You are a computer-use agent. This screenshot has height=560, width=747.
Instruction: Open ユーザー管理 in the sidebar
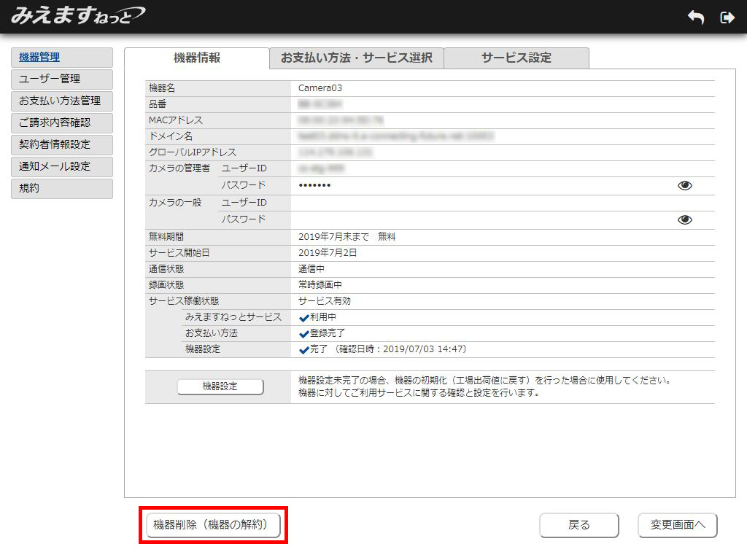coord(62,79)
